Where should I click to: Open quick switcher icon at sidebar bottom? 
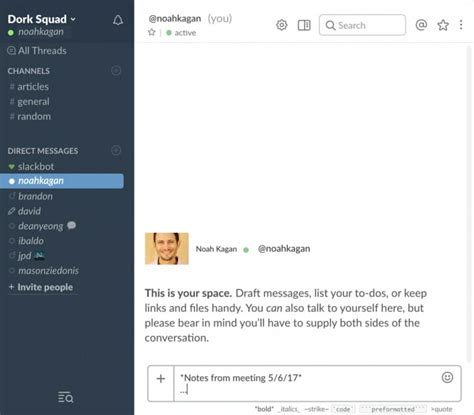pos(66,397)
